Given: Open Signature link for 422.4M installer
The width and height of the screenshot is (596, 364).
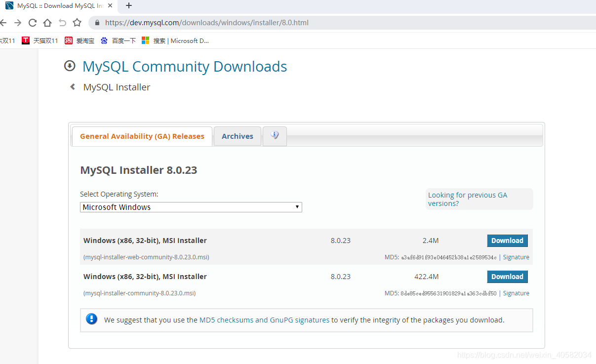Looking at the screenshot, I should point(516,293).
